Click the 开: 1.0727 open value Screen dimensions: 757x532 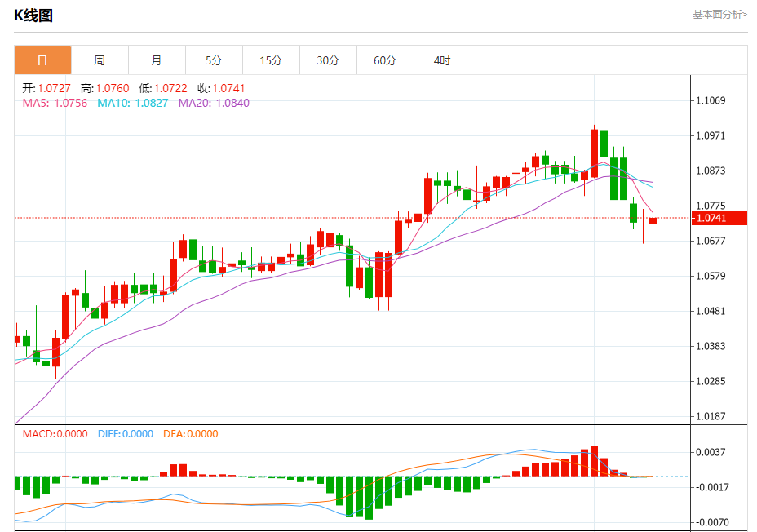tap(46, 88)
